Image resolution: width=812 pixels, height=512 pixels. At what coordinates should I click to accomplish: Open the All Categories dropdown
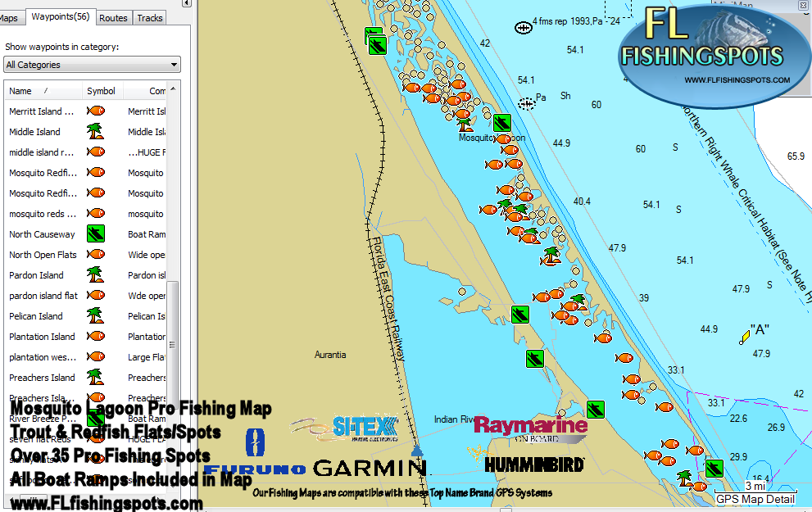[92, 65]
